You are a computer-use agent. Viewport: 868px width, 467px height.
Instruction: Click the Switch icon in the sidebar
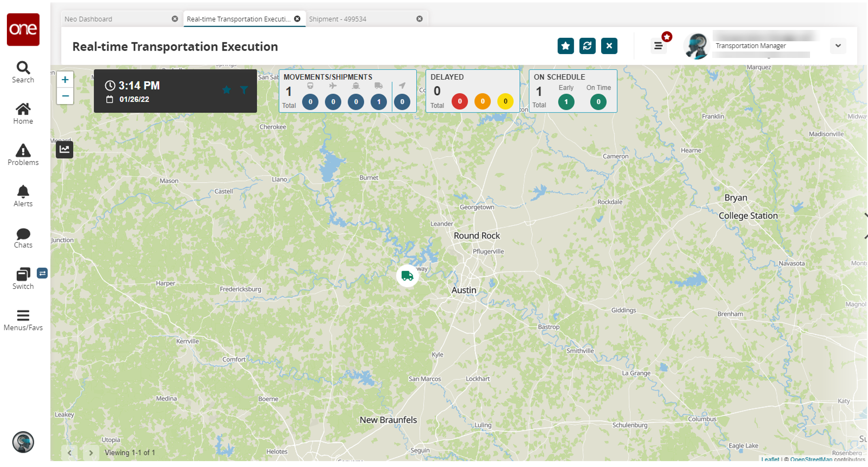click(23, 278)
